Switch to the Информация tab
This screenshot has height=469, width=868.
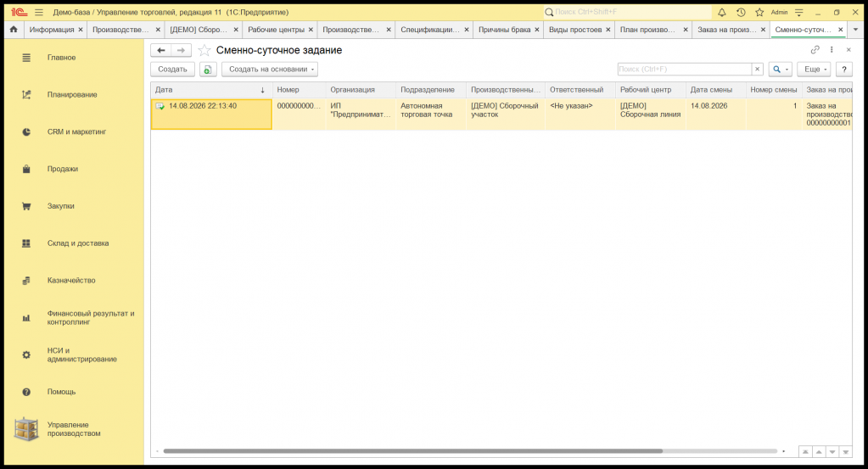pyautogui.click(x=52, y=30)
